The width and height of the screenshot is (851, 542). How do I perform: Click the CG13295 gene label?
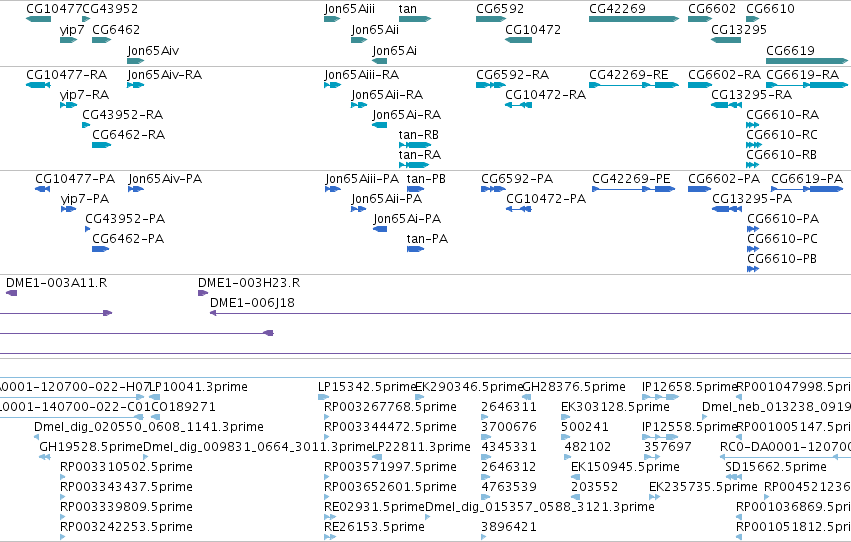pyautogui.click(x=739, y=30)
